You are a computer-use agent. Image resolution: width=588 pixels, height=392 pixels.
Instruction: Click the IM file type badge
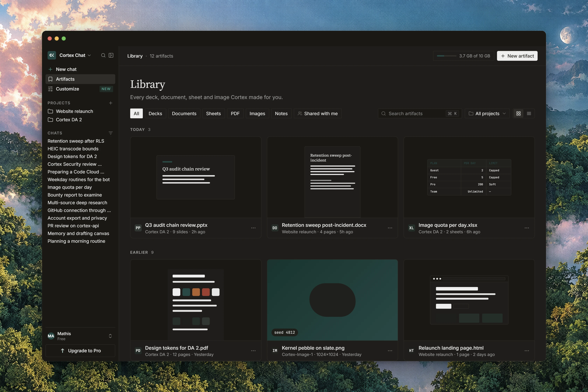coord(275,351)
